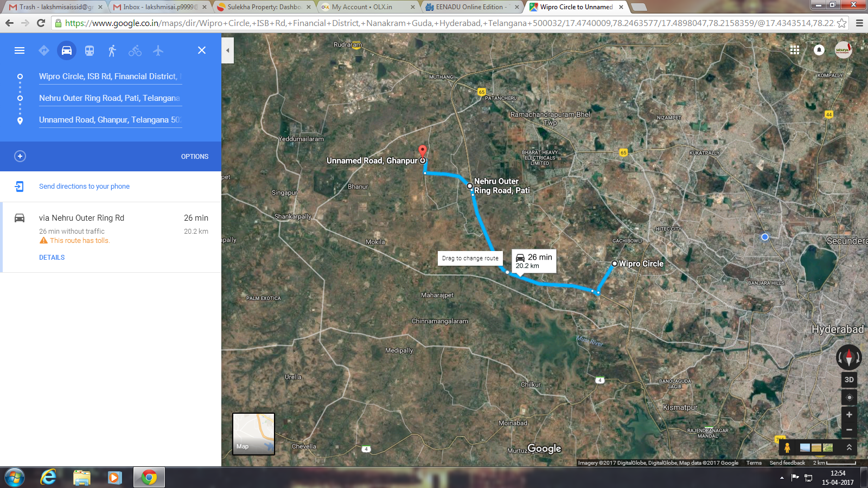Bookmark this page with star
The image size is (868, 488).
pos(841,23)
